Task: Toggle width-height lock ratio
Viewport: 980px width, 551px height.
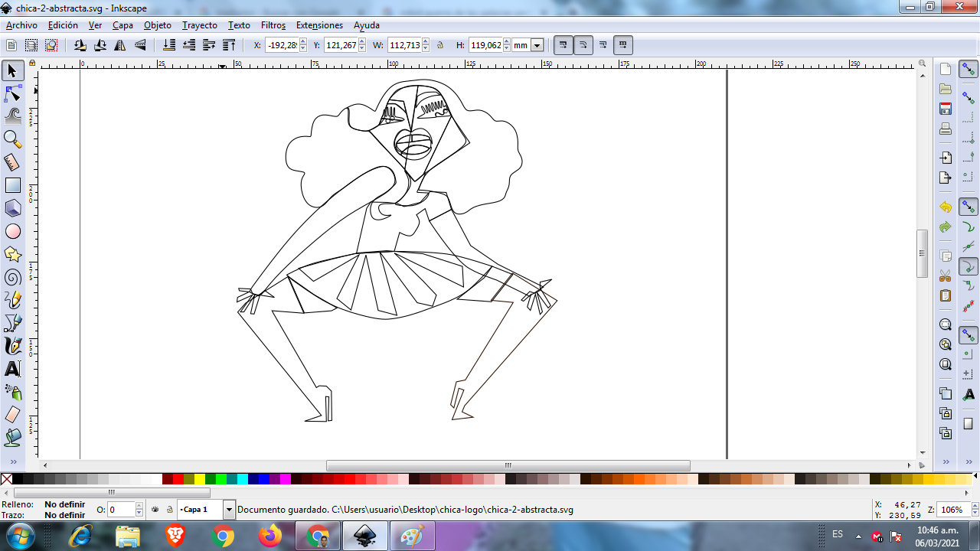Action: pos(440,45)
